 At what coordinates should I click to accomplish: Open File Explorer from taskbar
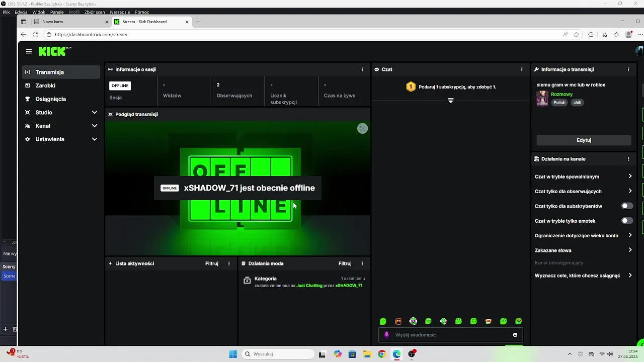(367, 354)
